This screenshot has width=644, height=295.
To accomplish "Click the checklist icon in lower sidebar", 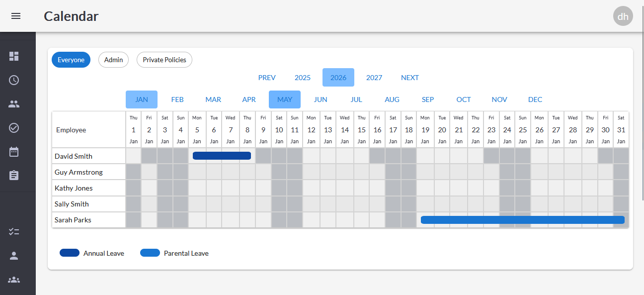I will click(x=14, y=231).
